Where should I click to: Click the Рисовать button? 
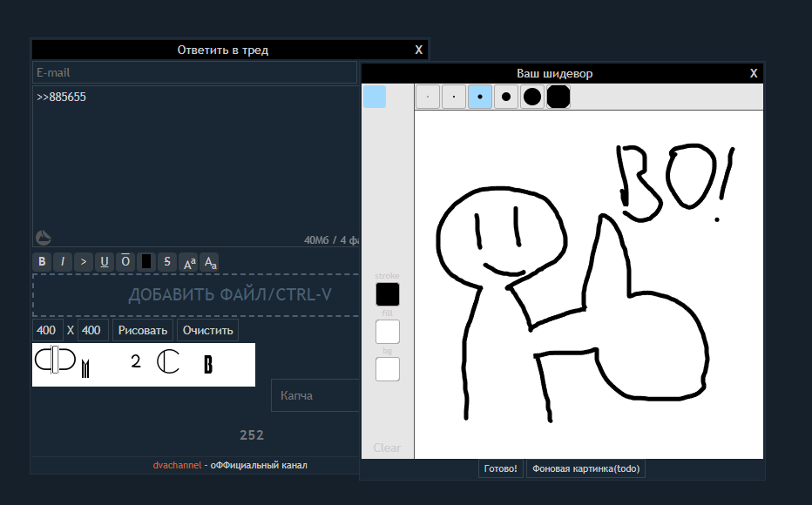point(143,330)
